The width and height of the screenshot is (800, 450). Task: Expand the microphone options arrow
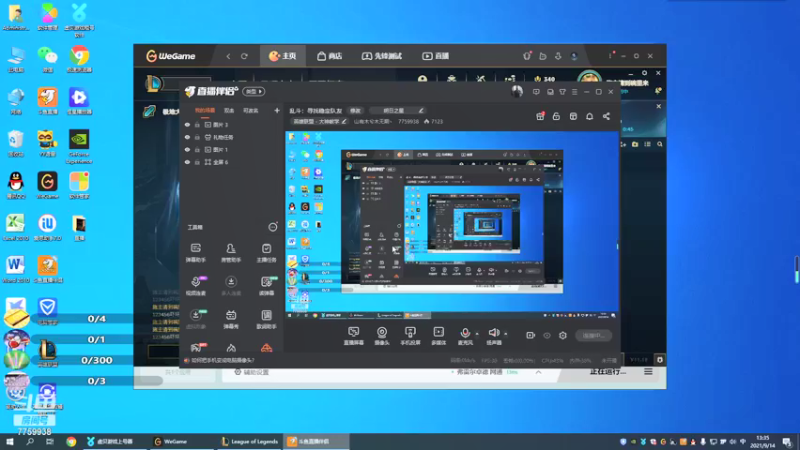[477, 334]
